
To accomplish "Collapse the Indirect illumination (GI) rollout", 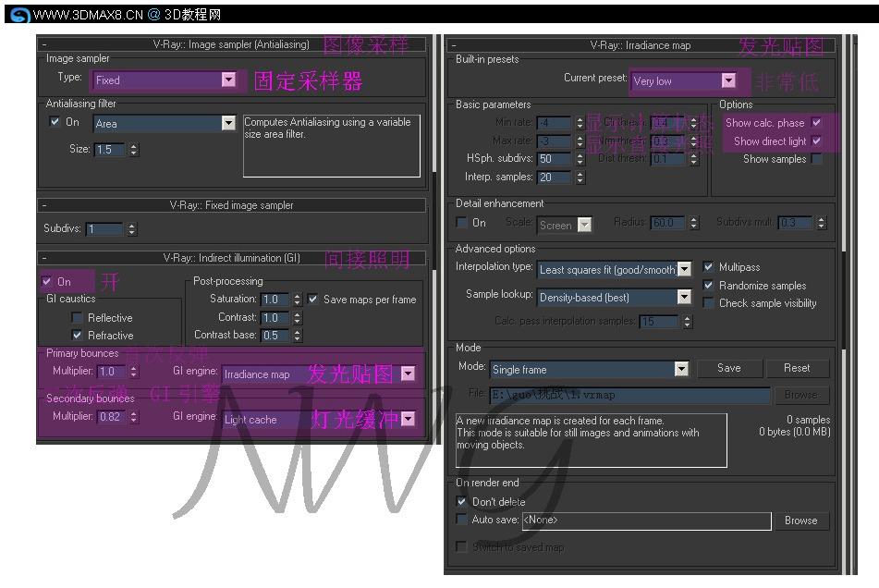I will coord(45,258).
